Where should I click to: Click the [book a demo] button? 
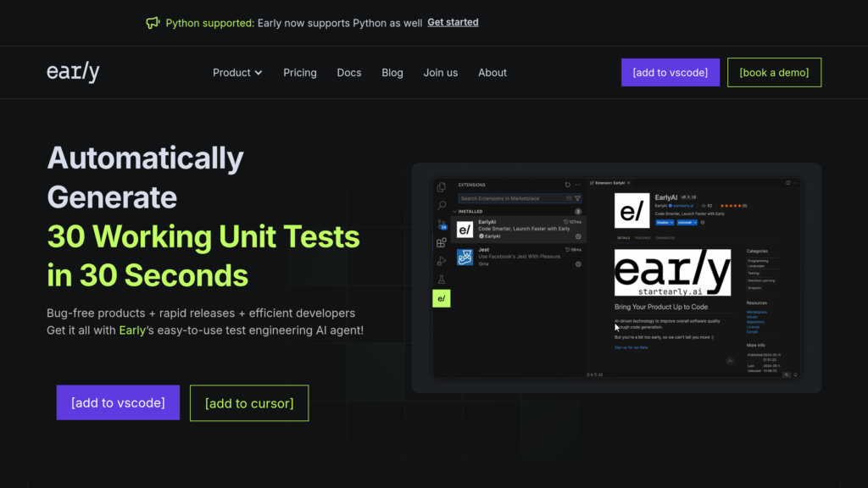pos(774,73)
